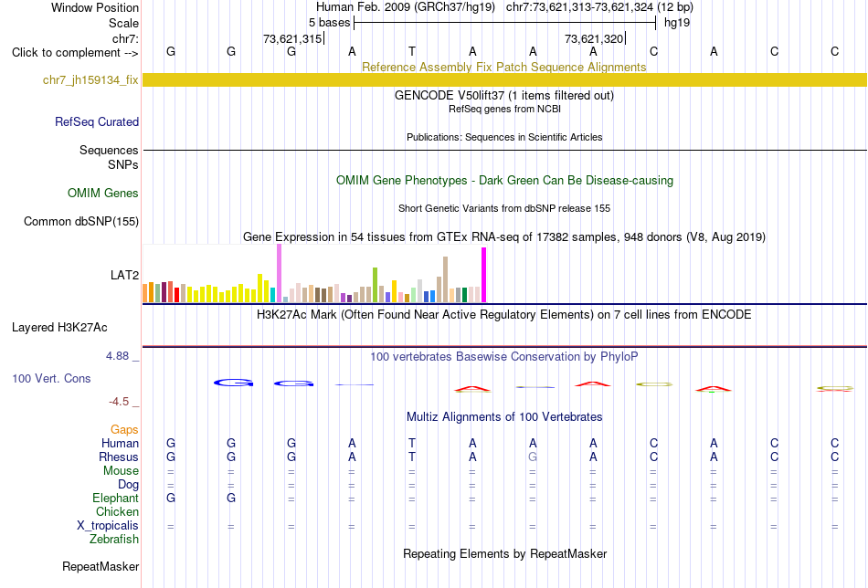Click the SNPs track label

tap(123, 165)
